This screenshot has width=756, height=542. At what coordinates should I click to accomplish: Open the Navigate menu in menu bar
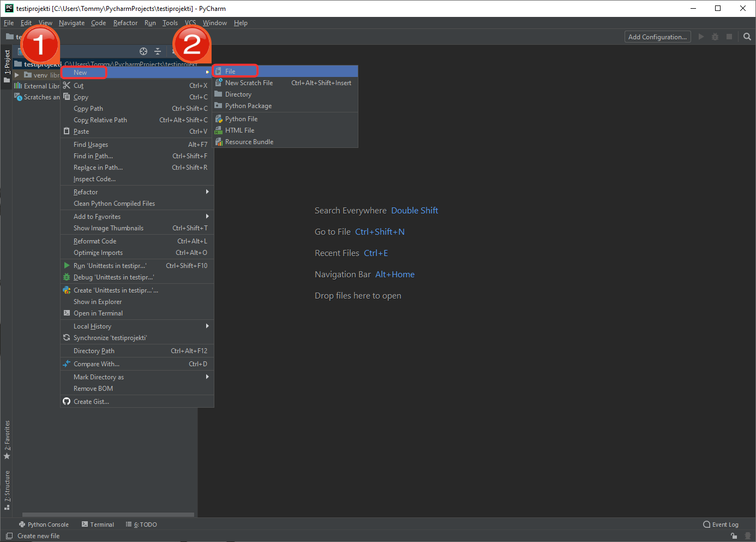[x=71, y=23]
